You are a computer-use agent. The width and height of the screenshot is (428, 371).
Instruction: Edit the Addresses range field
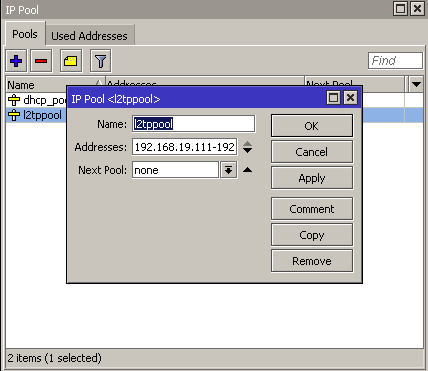point(185,147)
